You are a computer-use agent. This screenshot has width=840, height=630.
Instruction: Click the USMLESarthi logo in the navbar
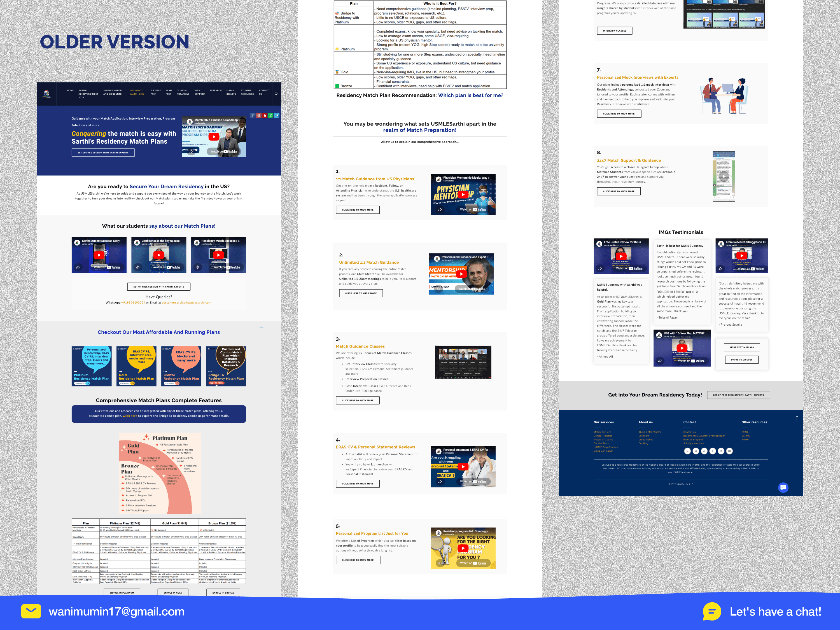click(46, 94)
